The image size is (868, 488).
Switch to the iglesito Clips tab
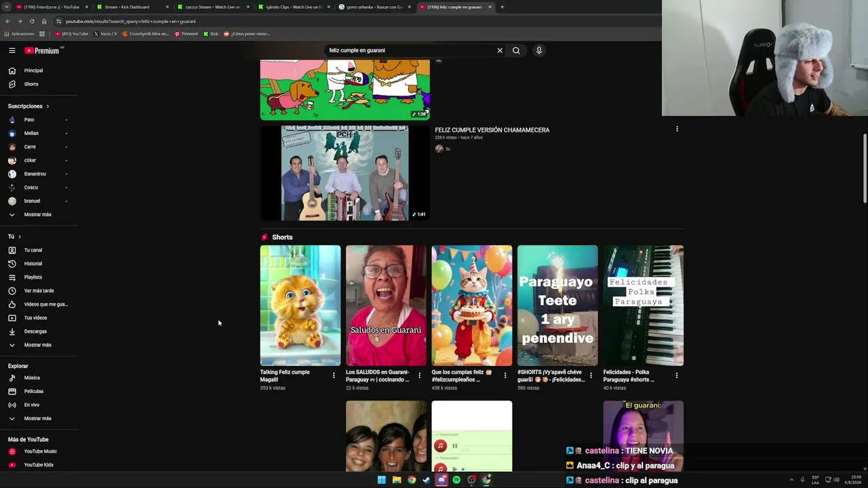pos(294,7)
